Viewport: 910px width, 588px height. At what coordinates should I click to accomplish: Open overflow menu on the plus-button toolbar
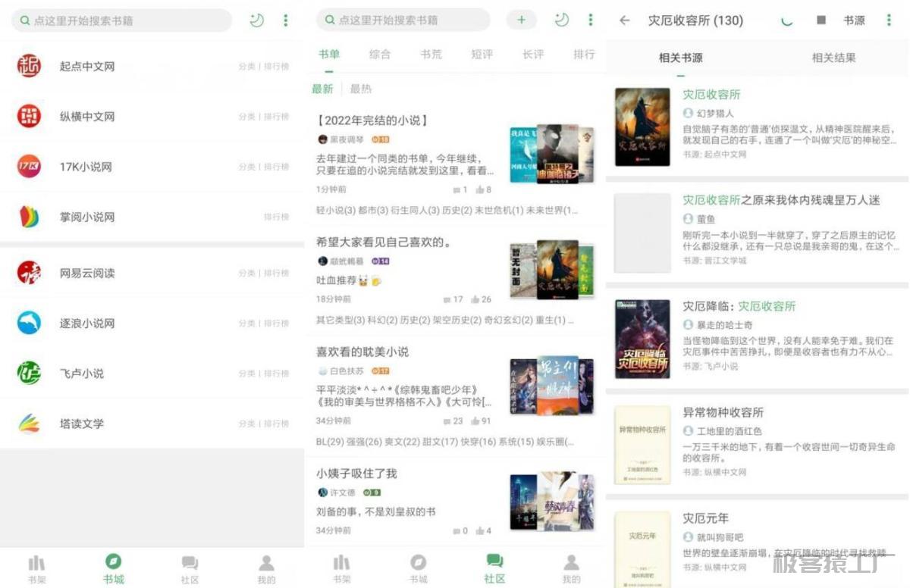tap(590, 20)
